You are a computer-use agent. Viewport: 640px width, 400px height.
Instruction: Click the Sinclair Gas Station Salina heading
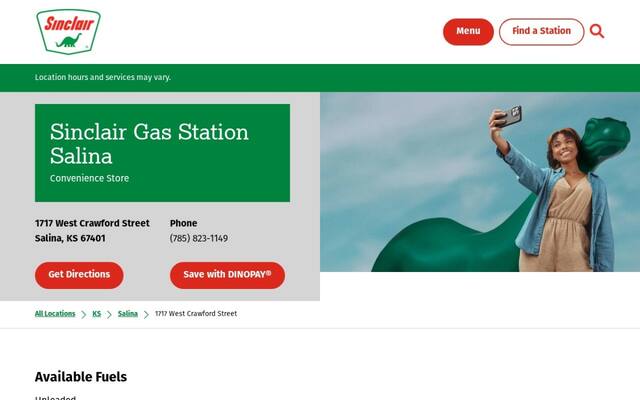tap(149, 144)
